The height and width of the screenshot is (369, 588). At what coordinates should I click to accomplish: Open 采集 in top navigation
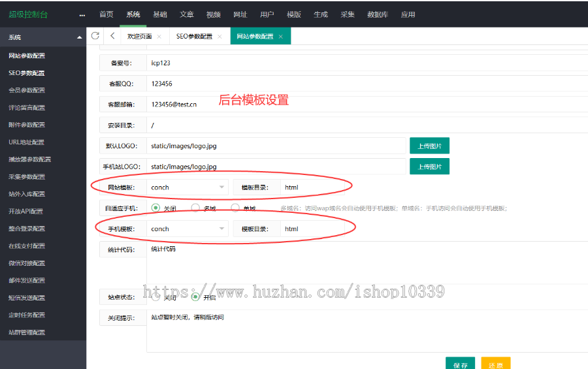348,14
